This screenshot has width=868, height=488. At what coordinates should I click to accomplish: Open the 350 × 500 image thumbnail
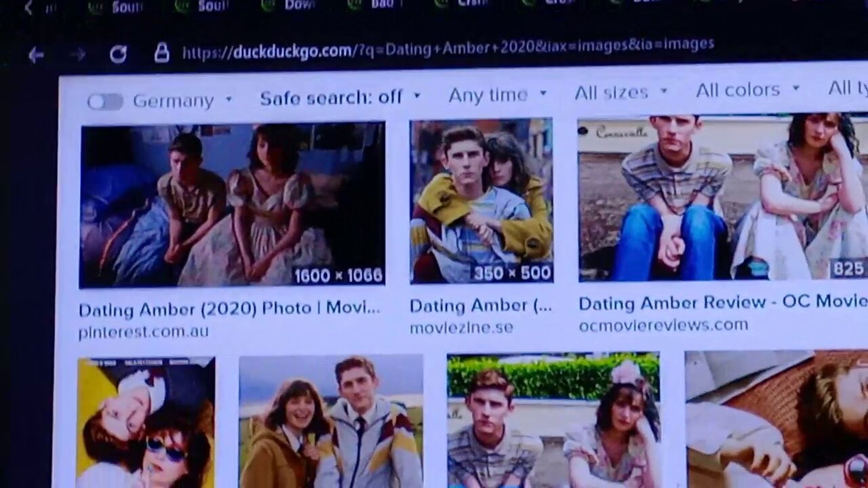481,201
